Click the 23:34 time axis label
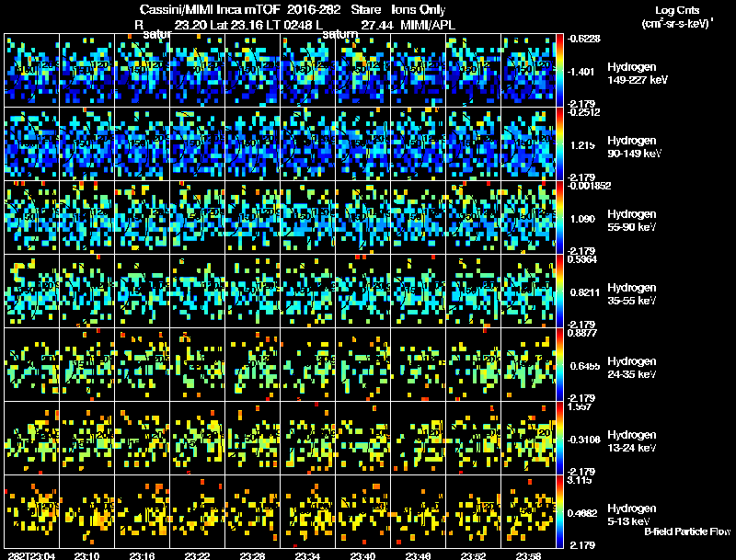Image resolution: width=736 pixels, height=560 pixels. [x=307, y=555]
